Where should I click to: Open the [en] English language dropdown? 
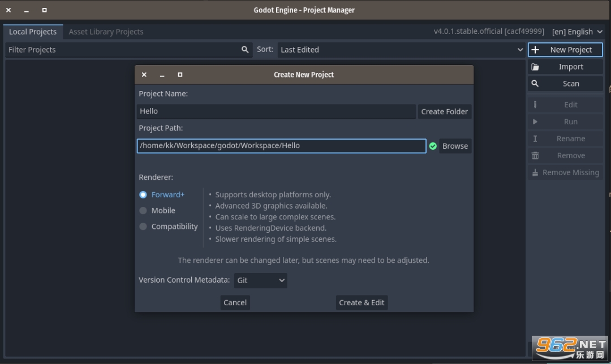[577, 32]
